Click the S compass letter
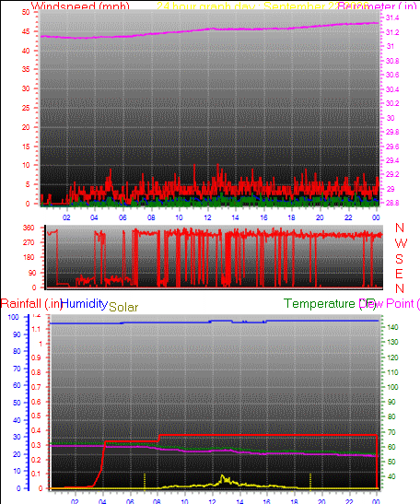 point(399,259)
